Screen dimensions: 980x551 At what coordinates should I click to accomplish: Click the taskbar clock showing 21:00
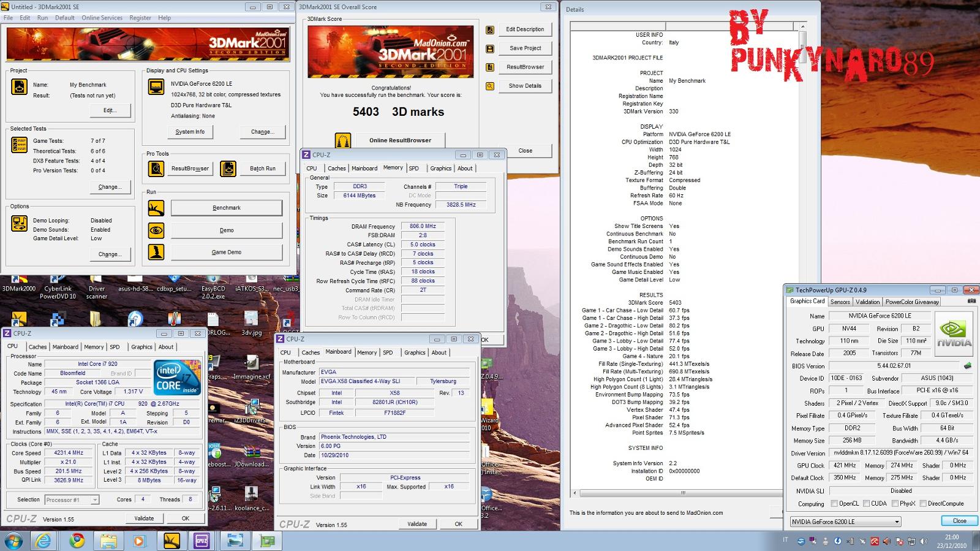tap(952, 541)
